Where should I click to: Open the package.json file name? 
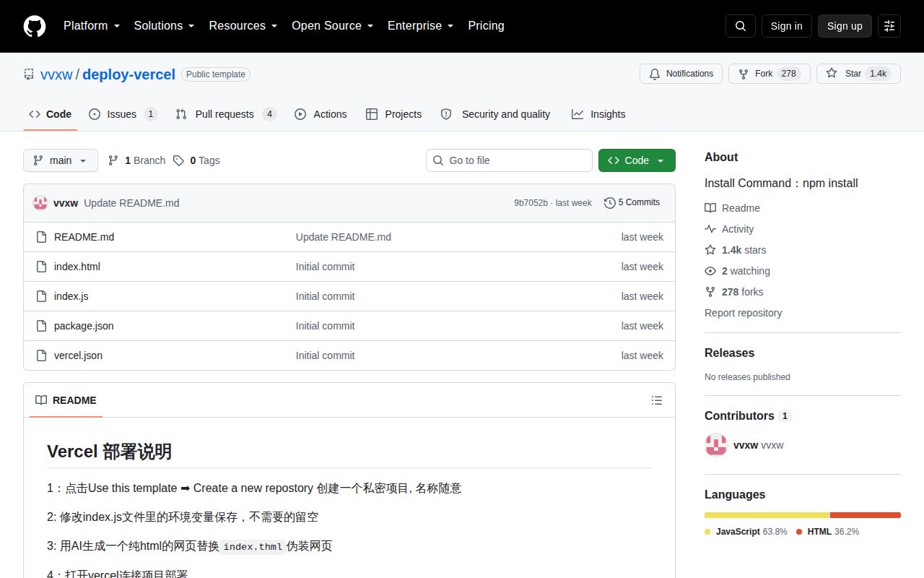[84, 326]
